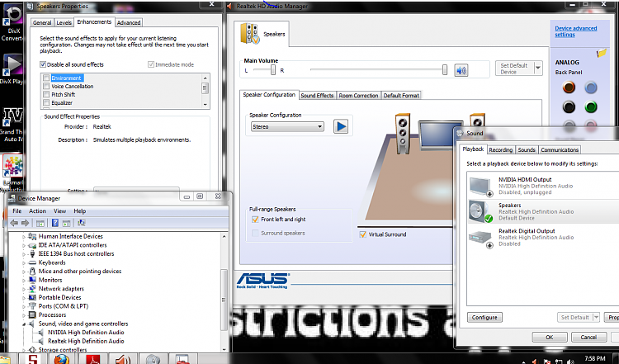
Task: Click the gray Sound speaker icon on taskbar
Action: (x=153, y=360)
